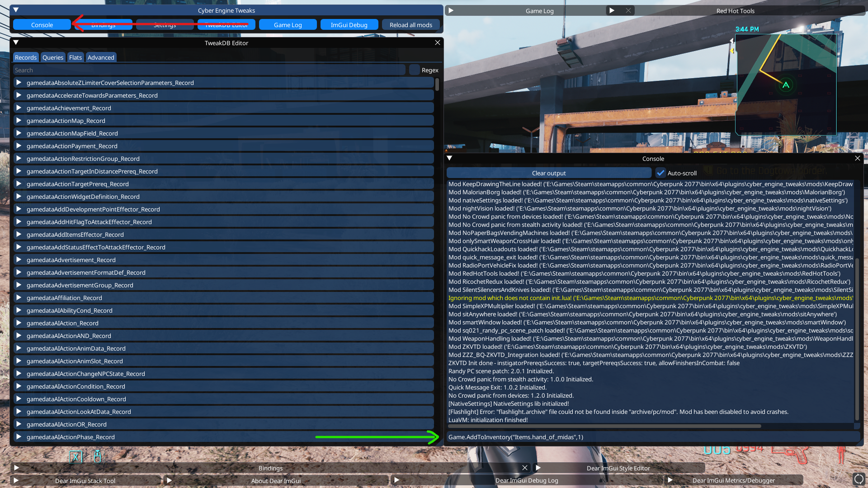
Task: Open the Advanced tab
Action: click(101, 57)
